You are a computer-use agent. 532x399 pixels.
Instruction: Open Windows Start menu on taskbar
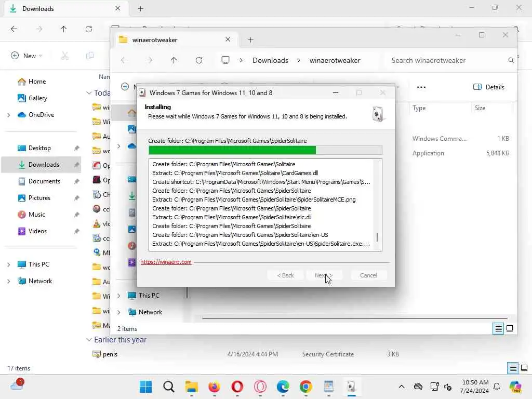click(146, 387)
